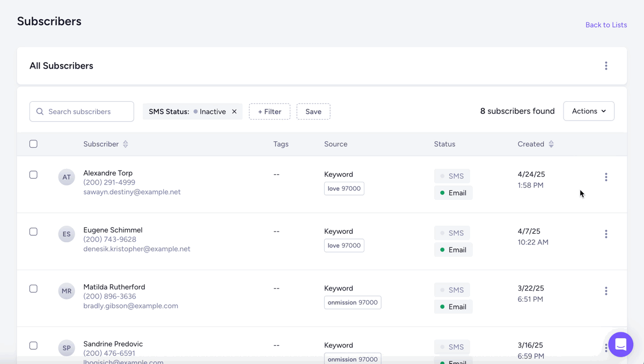644x364 pixels.
Task: Click the magnifying glass search icon
Action: coord(40,111)
